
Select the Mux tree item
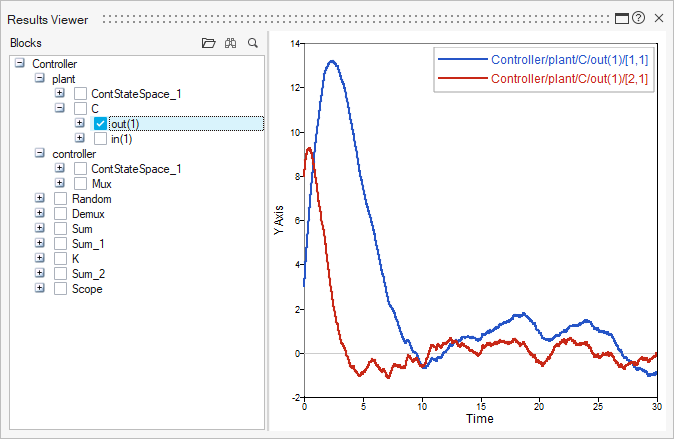tap(101, 184)
